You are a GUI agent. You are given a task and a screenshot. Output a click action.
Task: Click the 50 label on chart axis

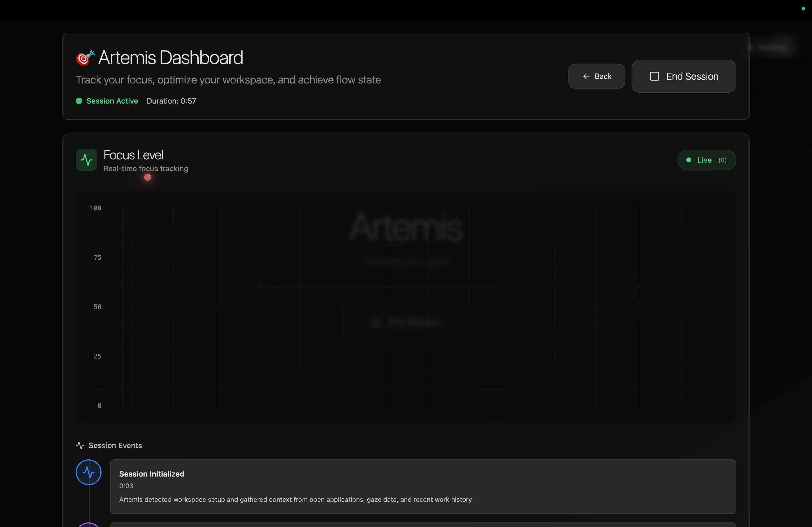(x=97, y=307)
